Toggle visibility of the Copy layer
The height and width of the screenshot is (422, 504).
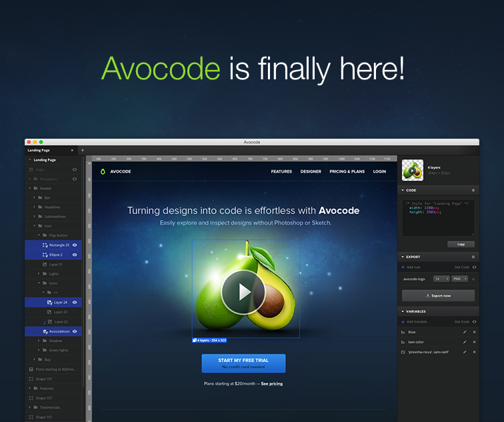(75, 170)
